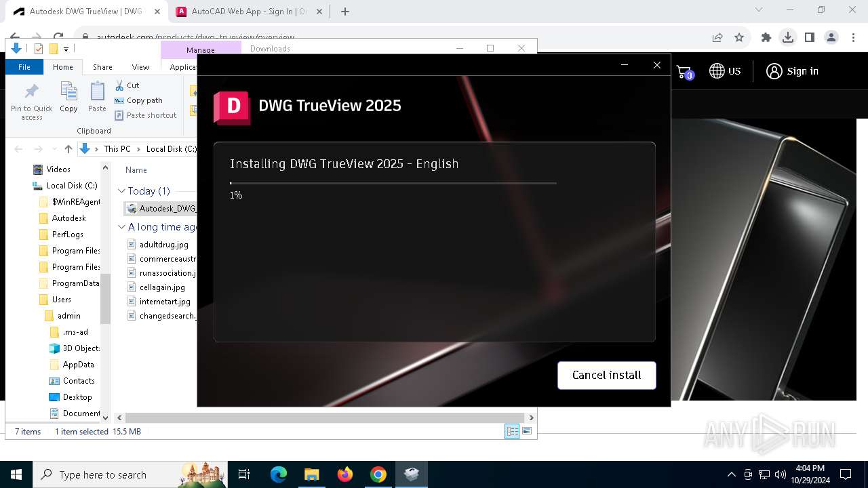Open the Manage contextual tab
The height and width of the screenshot is (488, 868).
(201, 49)
